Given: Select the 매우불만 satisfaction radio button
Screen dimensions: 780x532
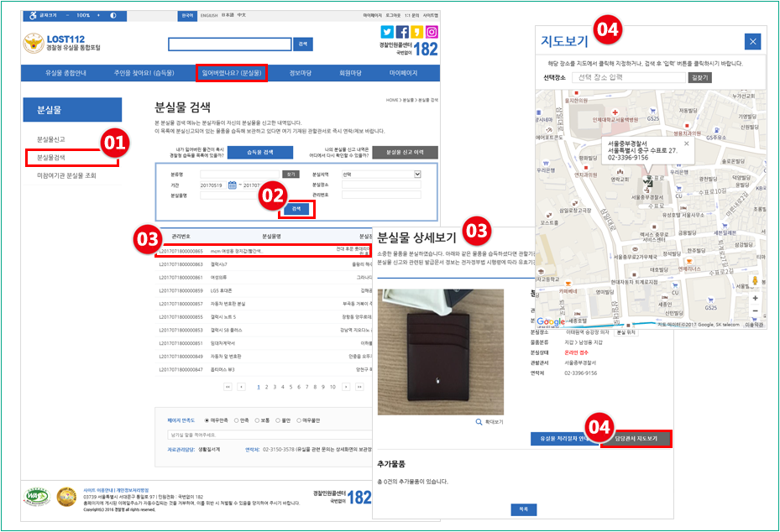Looking at the screenshot, I should point(299,420).
